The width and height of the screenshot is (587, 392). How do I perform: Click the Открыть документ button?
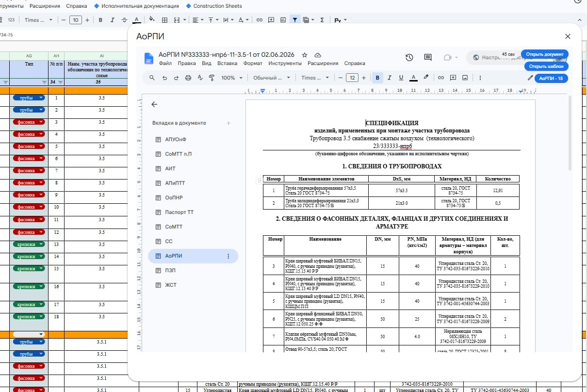coord(545,54)
